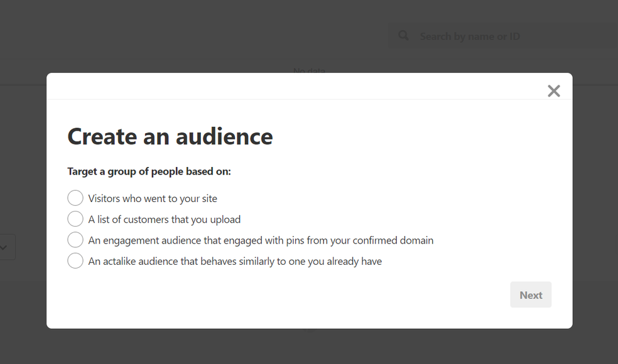
Task: Select 'Visitors who went to your site' radio
Action: coord(75,198)
